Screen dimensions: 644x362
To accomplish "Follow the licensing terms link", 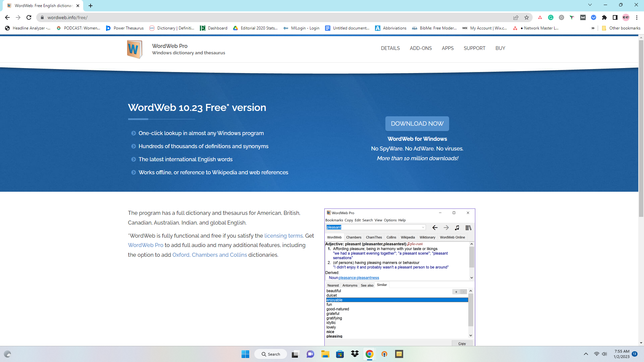I will [x=284, y=236].
